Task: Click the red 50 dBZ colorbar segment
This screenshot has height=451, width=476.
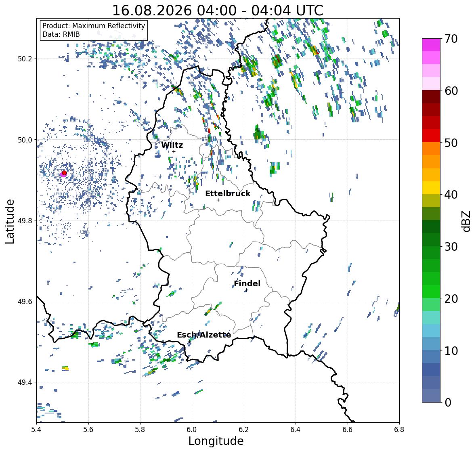Action: [x=431, y=136]
